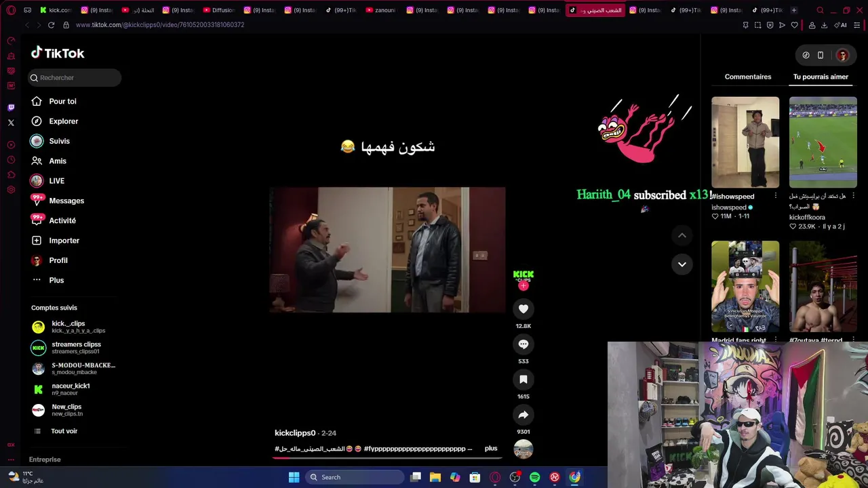Click Windows taskbar Search box
Image resolution: width=868 pixels, height=488 pixels.
tap(355, 477)
